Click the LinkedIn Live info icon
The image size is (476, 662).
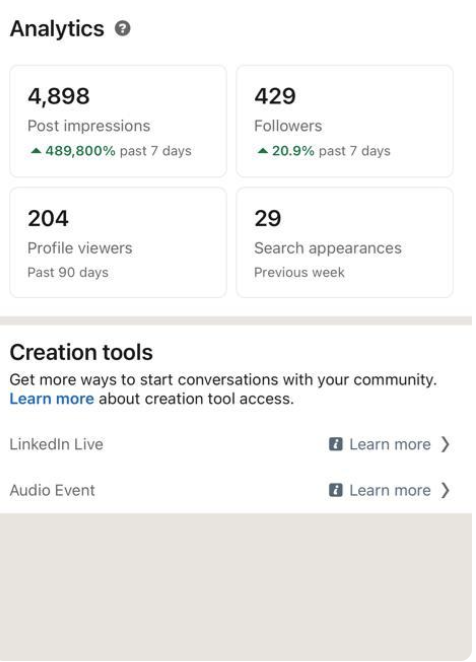point(335,444)
